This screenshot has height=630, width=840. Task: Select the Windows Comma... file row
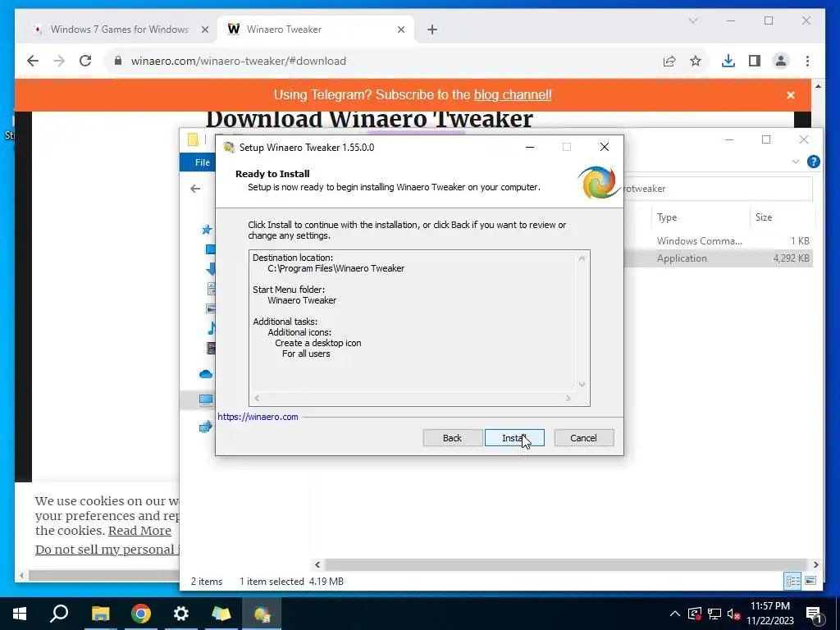[x=718, y=241]
